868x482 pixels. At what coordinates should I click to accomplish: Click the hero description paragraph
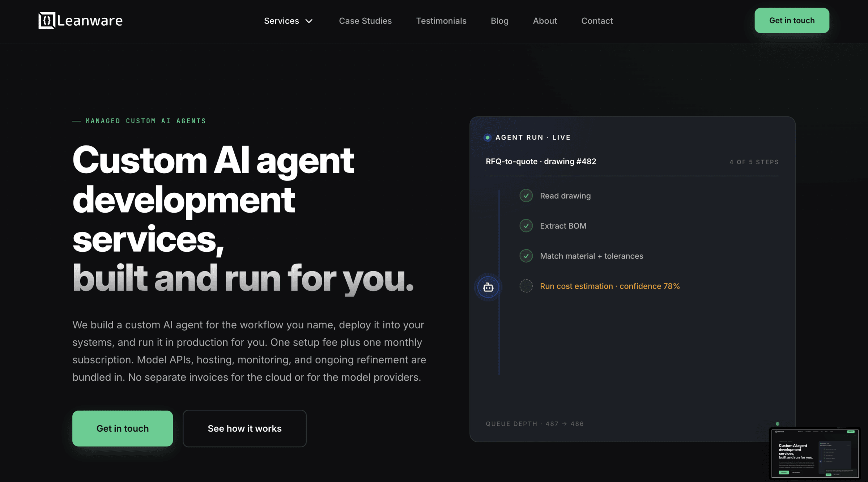point(249,351)
